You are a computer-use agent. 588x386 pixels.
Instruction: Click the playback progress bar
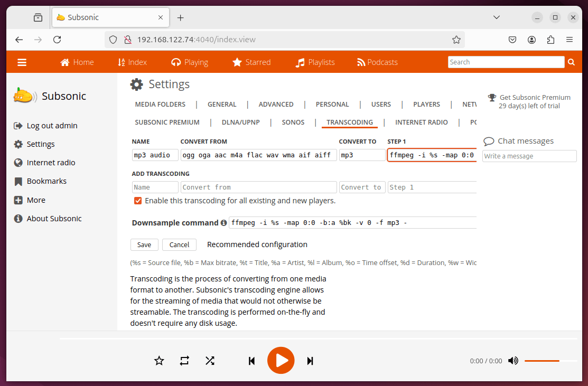click(319, 339)
